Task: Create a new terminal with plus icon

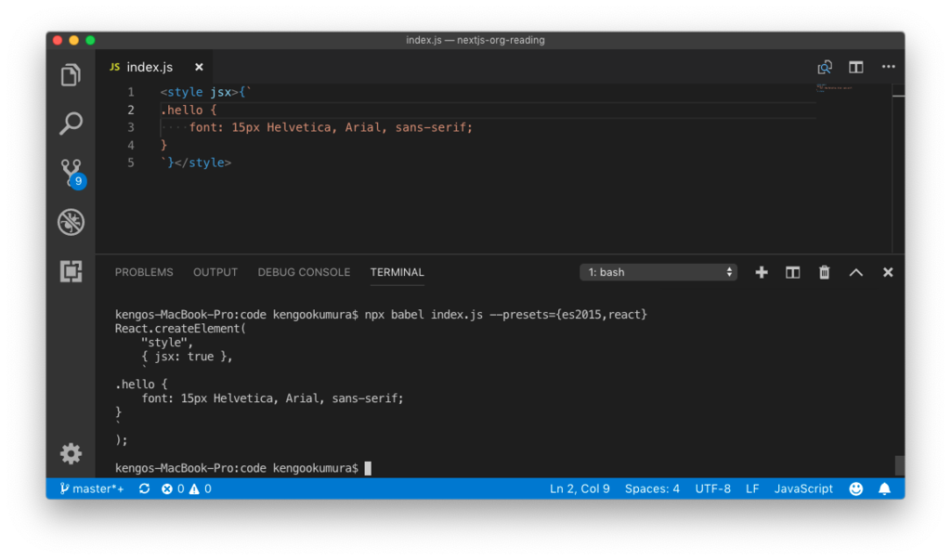Action: click(x=762, y=272)
